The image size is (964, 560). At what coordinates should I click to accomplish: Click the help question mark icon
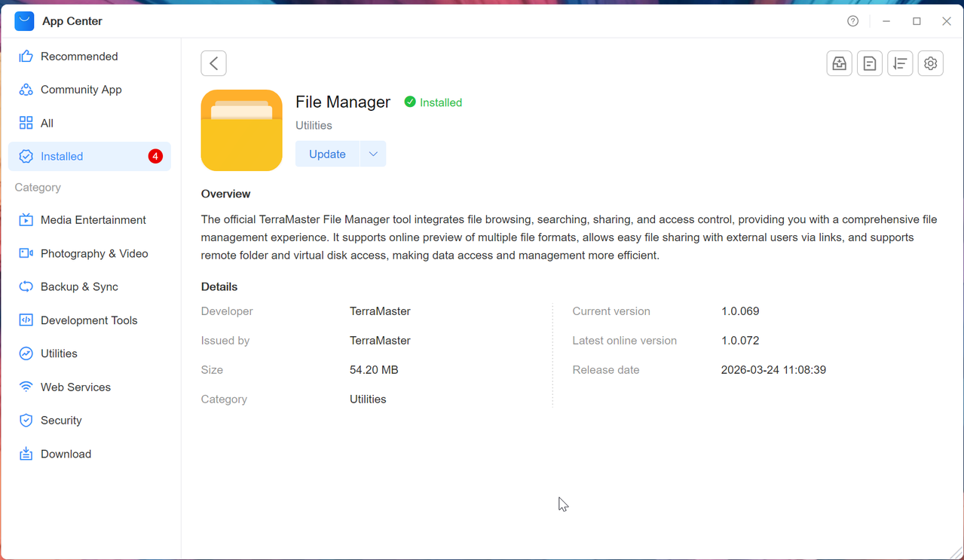click(x=852, y=21)
